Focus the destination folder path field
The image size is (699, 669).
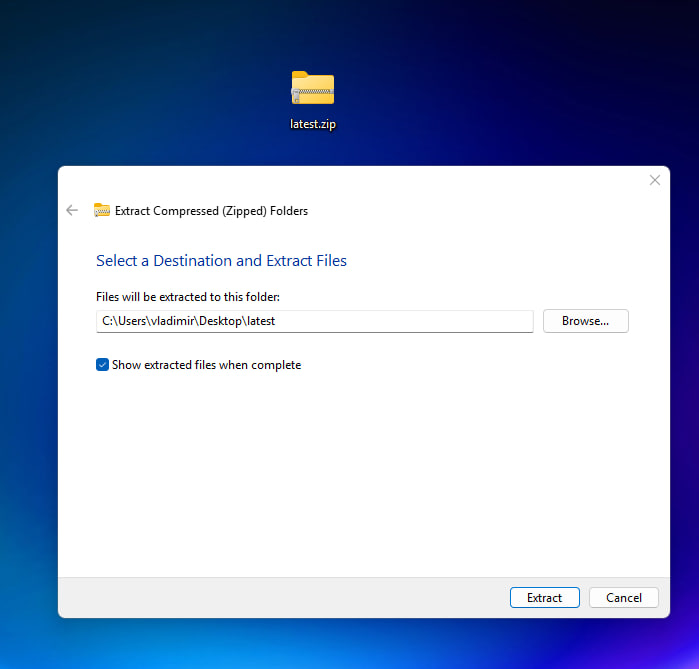[x=400, y=321]
